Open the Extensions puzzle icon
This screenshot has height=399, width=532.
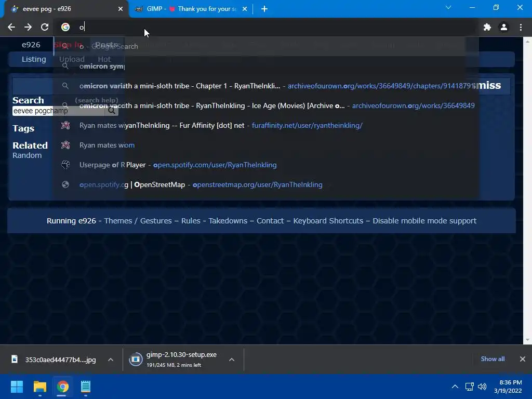487,27
